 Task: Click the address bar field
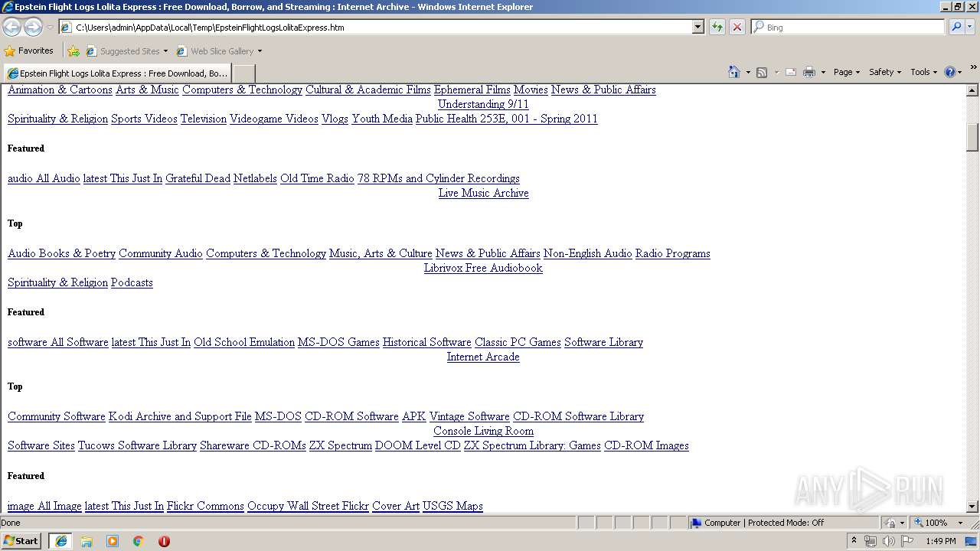coord(381,27)
